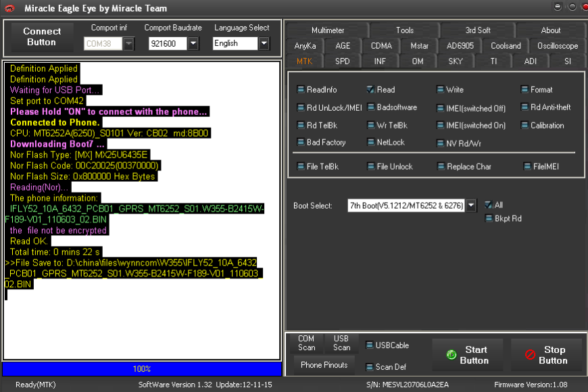Tick the Badsoftware checkbox

click(x=370, y=107)
